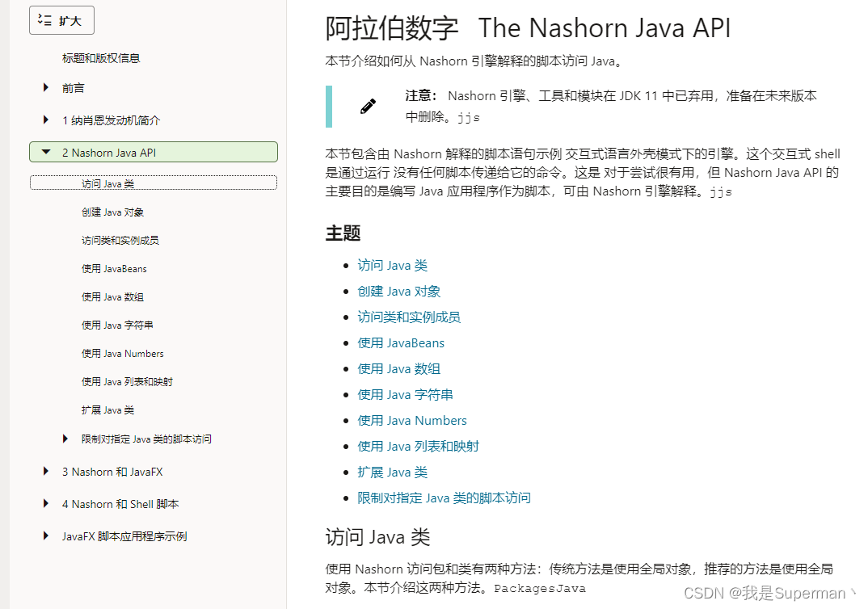
Task: Follow topic link 限制对指定 Java 类的脚本访问
Action: (x=444, y=498)
